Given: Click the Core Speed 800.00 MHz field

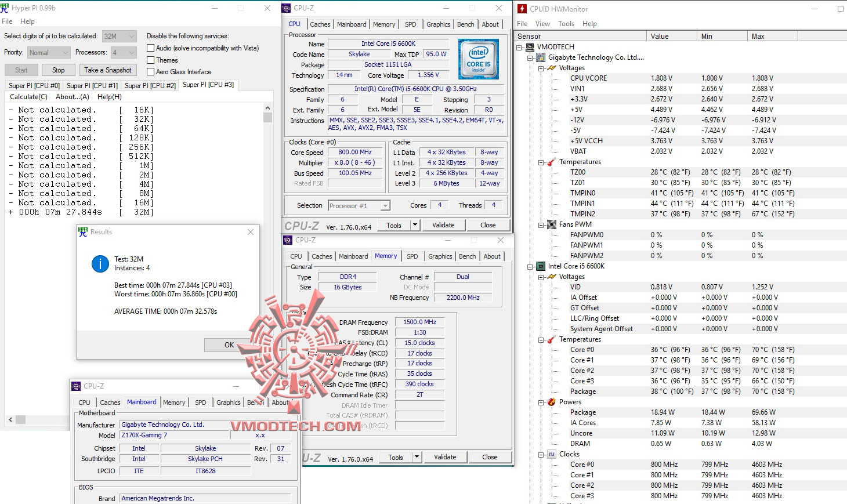Looking at the screenshot, I should tap(355, 153).
